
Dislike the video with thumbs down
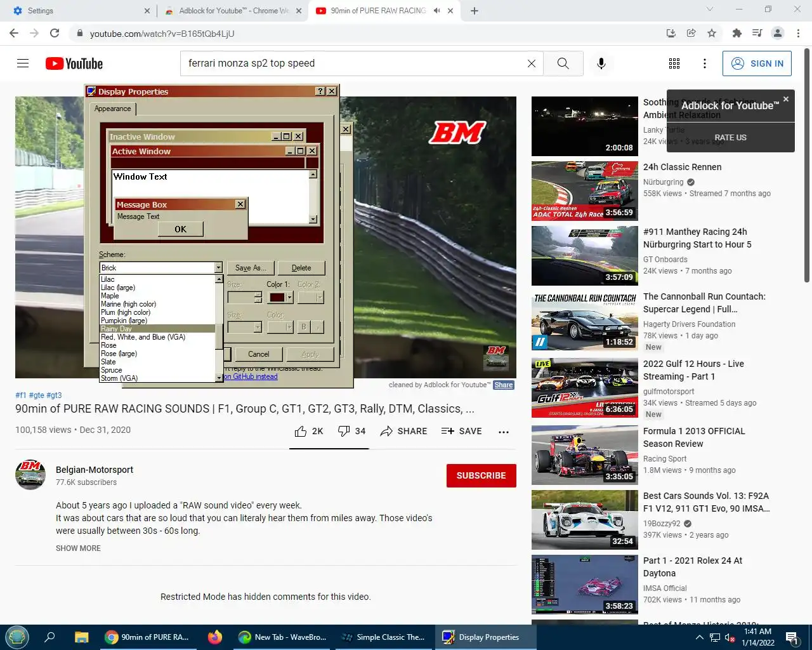click(351, 431)
